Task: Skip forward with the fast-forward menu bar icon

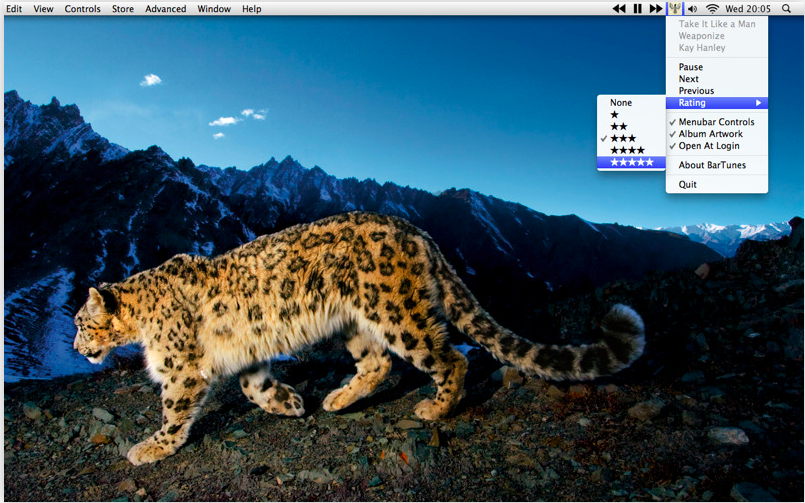Action: point(656,9)
